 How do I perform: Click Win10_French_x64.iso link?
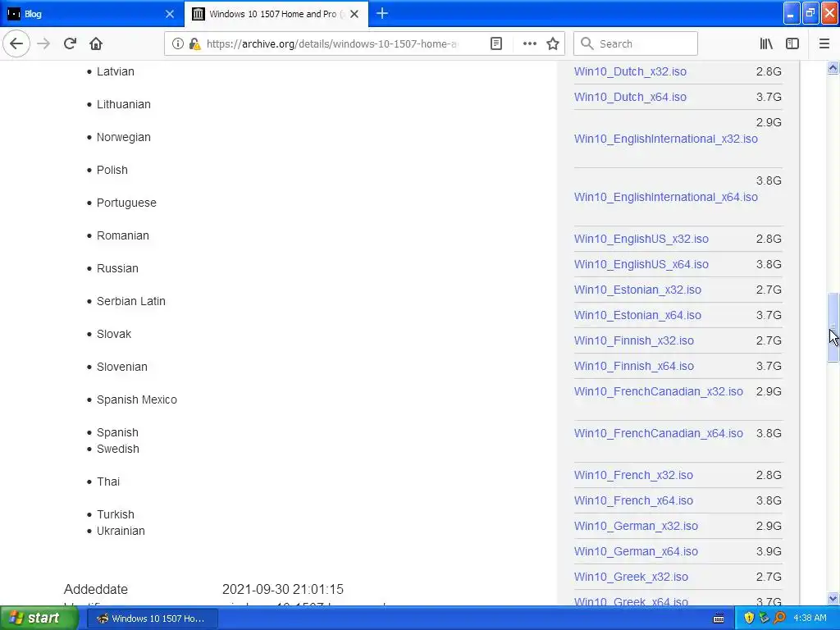click(633, 500)
